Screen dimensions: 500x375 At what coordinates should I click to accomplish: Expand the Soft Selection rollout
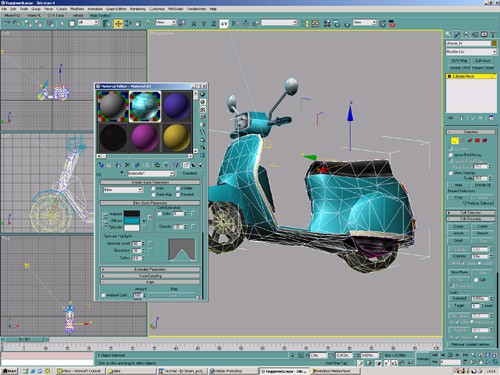coord(471,212)
